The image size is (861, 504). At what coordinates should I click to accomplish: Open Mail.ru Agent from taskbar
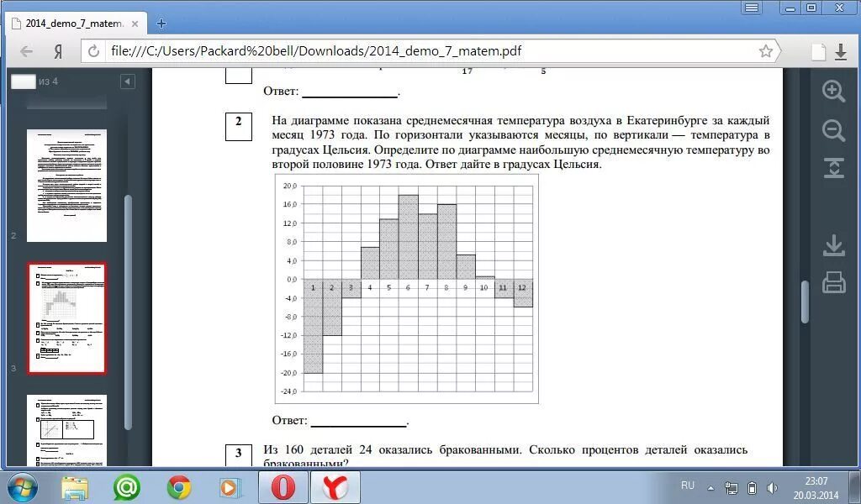point(127,487)
